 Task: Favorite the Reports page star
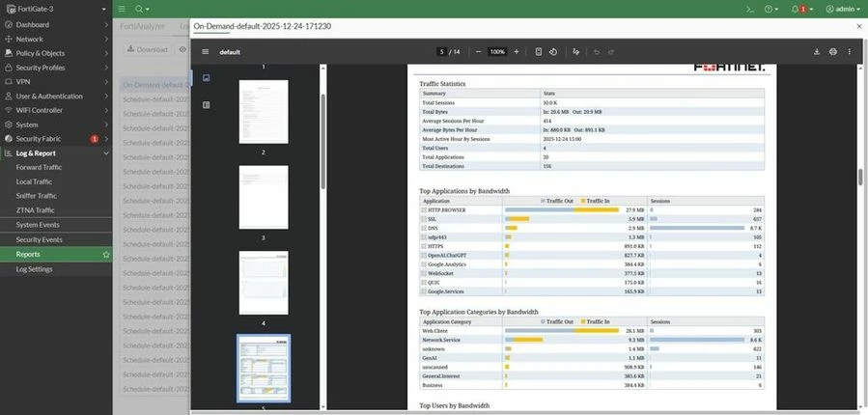coord(106,255)
